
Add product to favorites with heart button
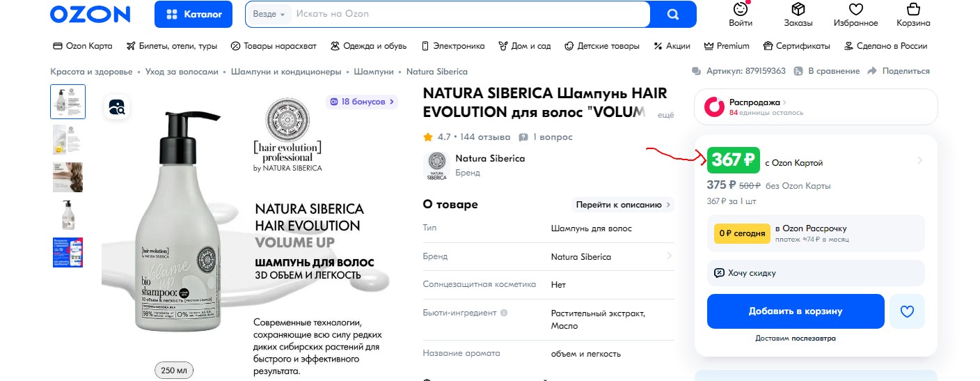[x=907, y=311]
